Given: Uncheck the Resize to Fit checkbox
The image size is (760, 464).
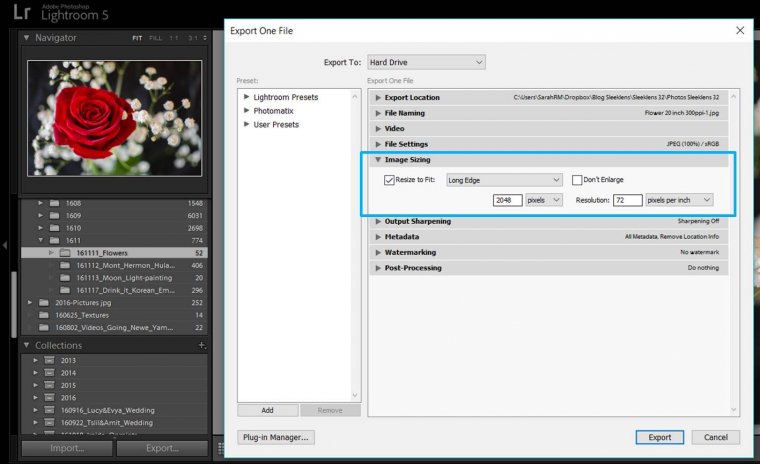Looking at the screenshot, I should point(389,180).
